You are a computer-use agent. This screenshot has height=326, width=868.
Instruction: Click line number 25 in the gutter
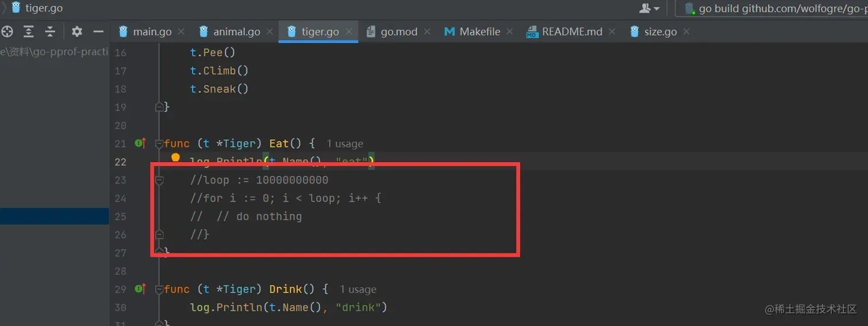120,216
